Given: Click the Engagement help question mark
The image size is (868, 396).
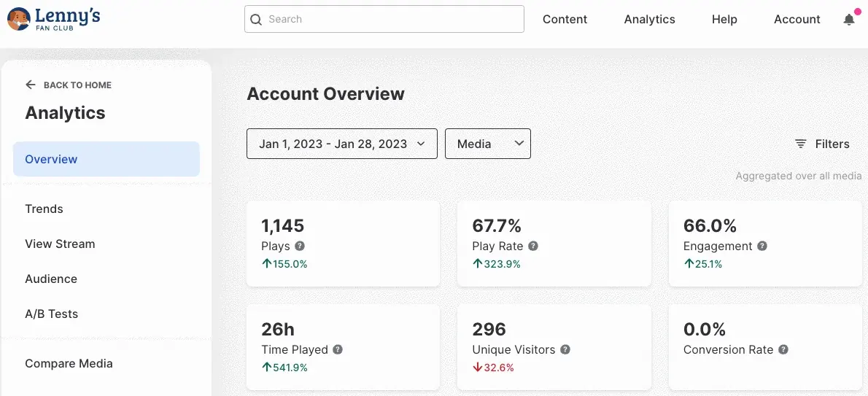Looking at the screenshot, I should click(x=762, y=246).
